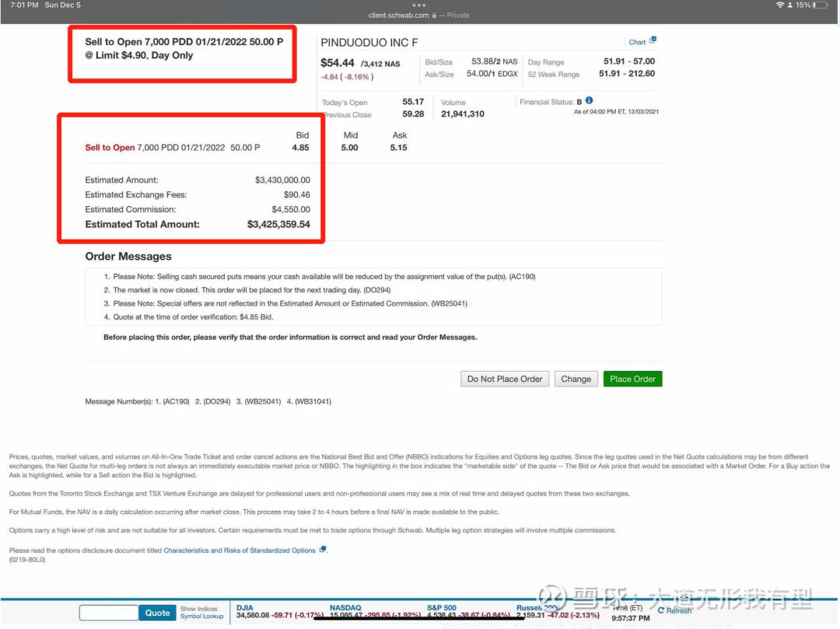The height and width of the screenshot is (629, 840).
Task: Open external icon beside options disclosure link
Action: 323,550
